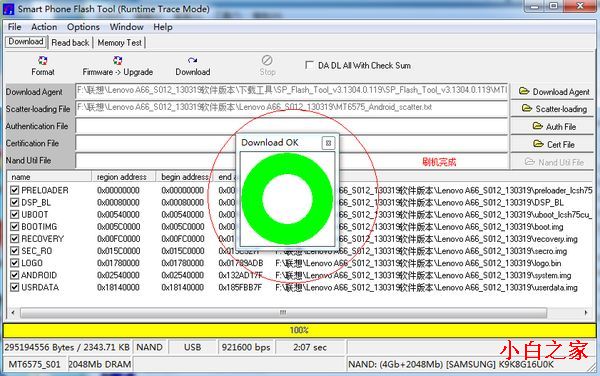
Task: Click the Firmware -> Upgrade icon
Action: (117, 61)
